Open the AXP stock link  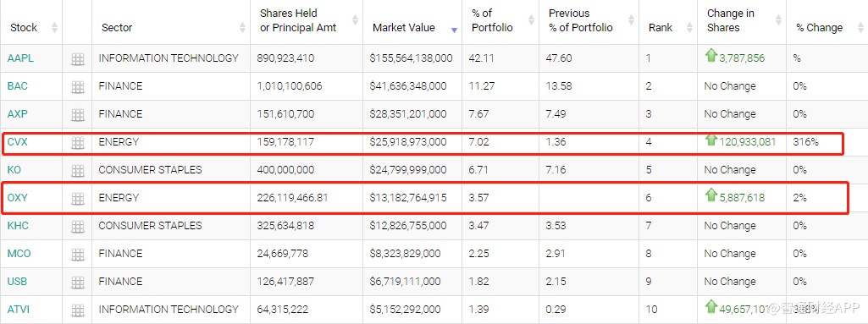(17, 114)
